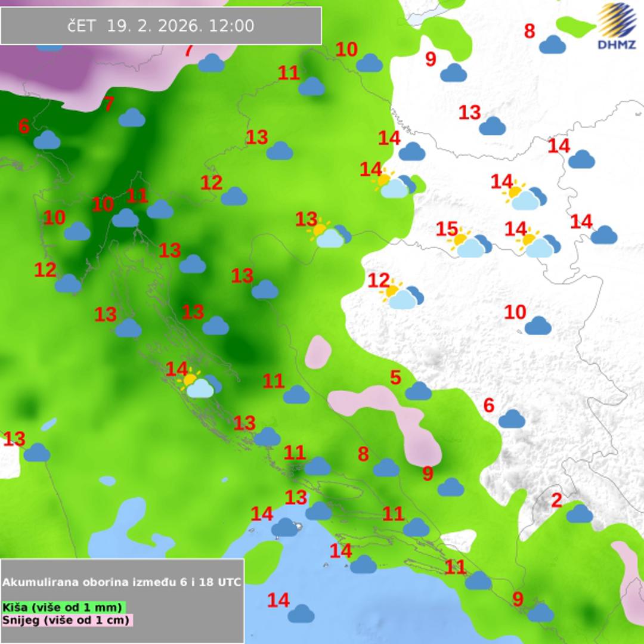The height and width of the screenshot is (644, 644).
Task: Click the red temperature value 2
Action: pyautogui.click(x=556, y=500)
